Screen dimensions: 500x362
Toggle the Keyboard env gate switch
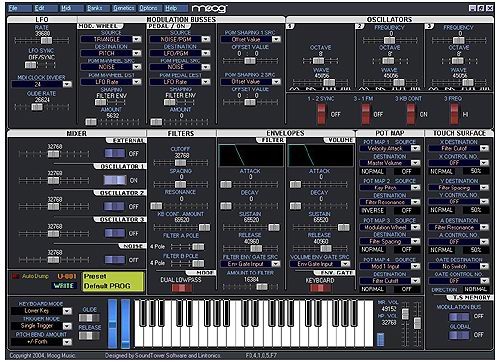click(320, 288)
